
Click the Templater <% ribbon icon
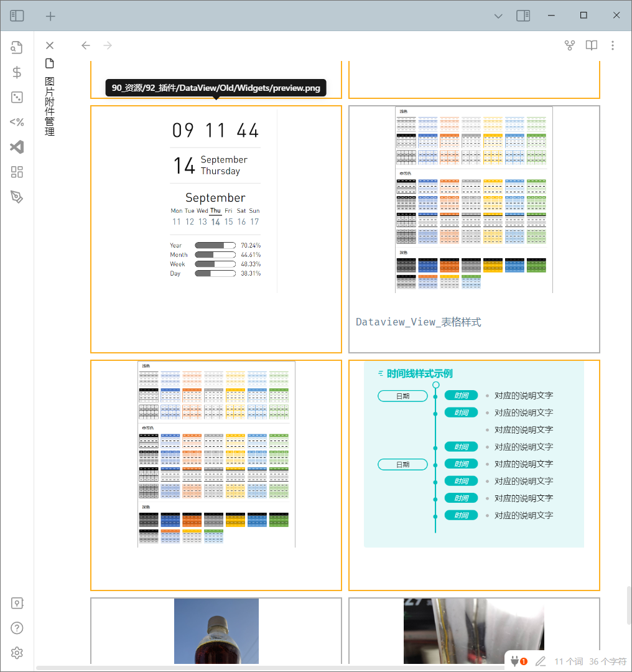pyautogui.click(x=17, y=122)
